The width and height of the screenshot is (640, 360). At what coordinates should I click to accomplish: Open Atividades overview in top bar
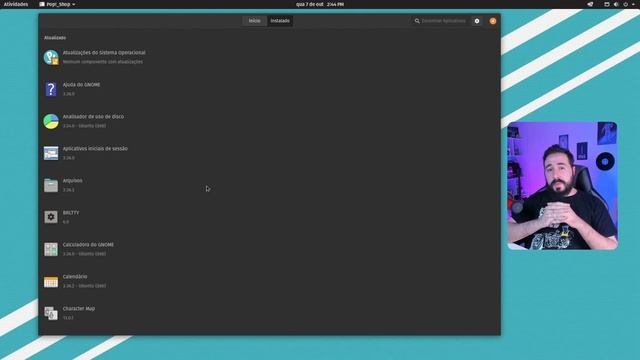pyautogui.click(x=16, y=4)
